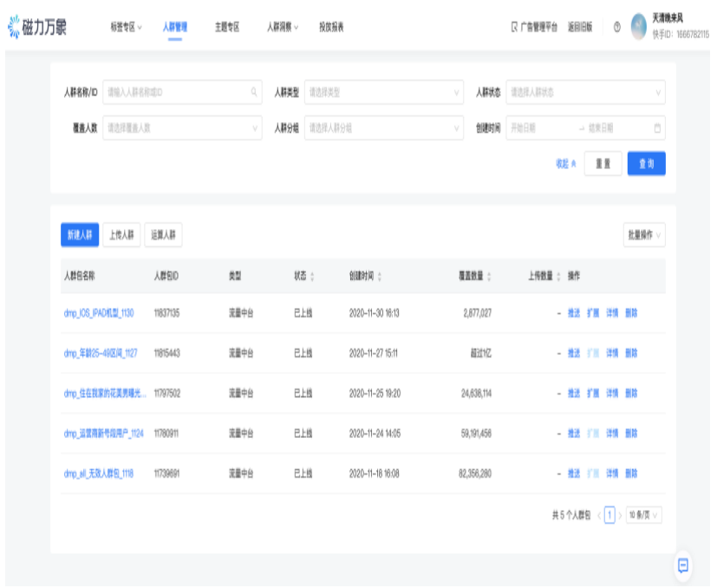Toggle sort order on 覆盖数量 column
717x588 pixels.
pyautogui.click(x=491, y=278)
